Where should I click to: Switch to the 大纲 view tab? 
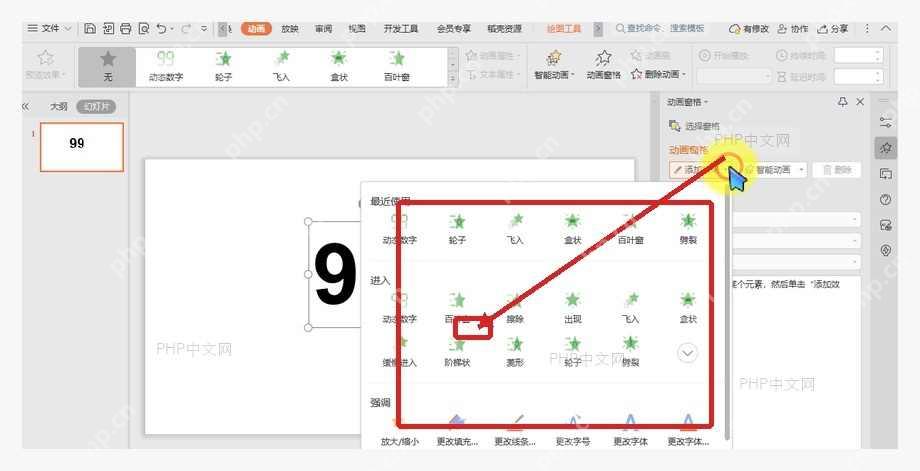click(58, 107)
